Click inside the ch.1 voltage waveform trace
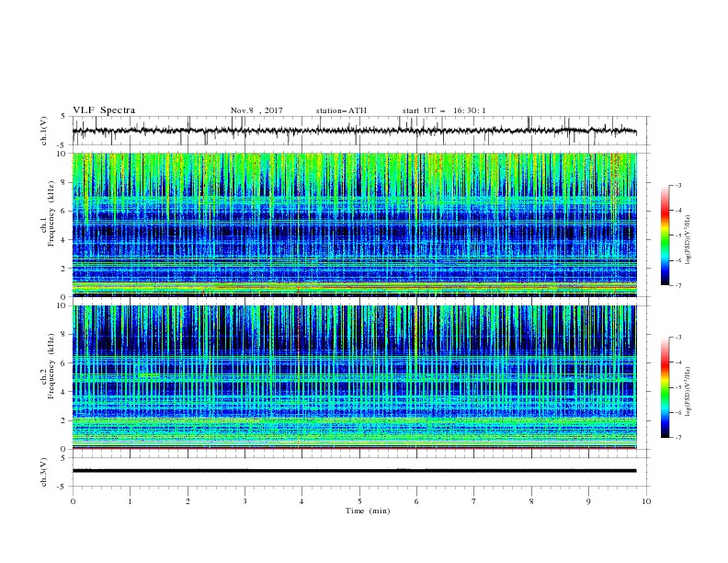 tap(354, 131)
